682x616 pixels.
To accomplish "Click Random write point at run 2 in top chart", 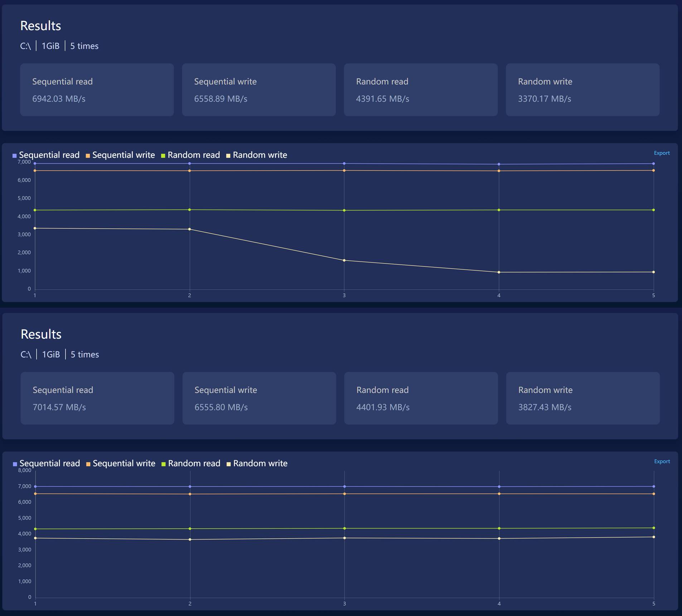I will 189,229.
